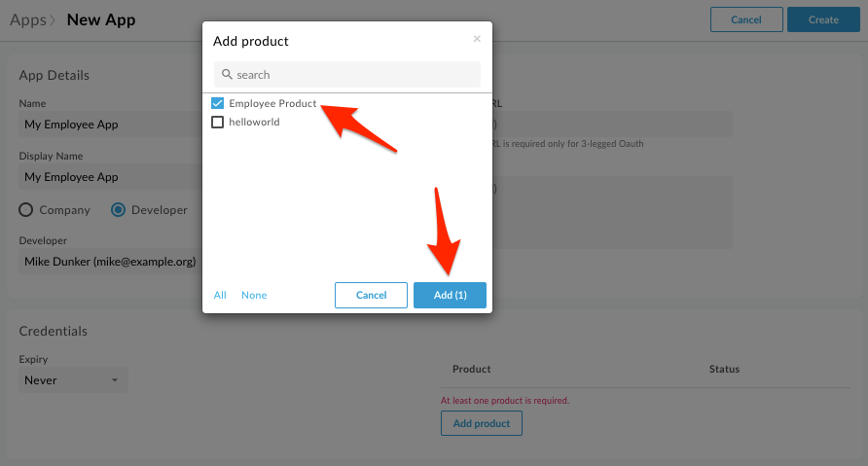The width and height of the screenshot is (868, 466).
Task: Focus the product search field
Action: tap(347, 74)
